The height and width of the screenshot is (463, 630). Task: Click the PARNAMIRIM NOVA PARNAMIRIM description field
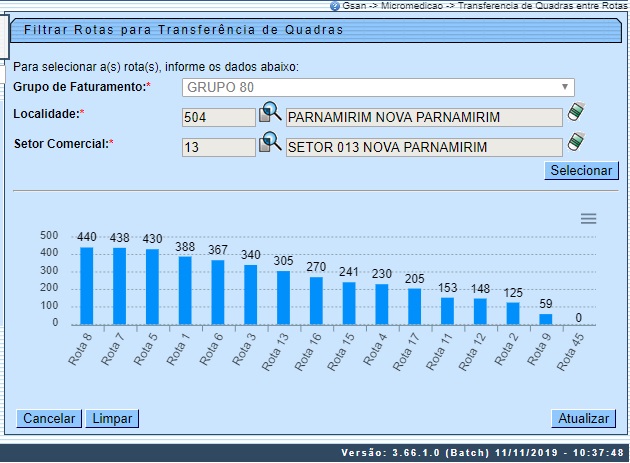point(424,117)
